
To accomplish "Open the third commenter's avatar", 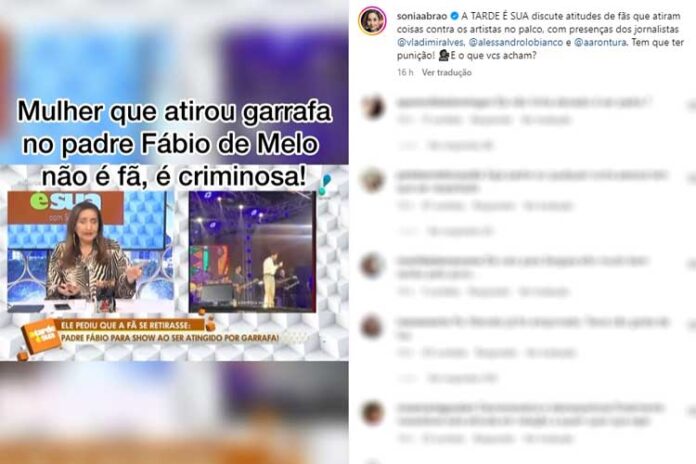I will click(373, 266).
